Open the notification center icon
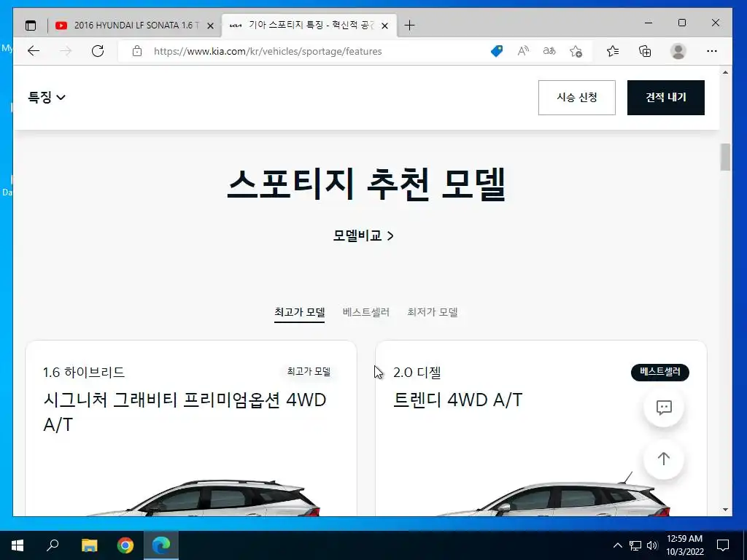Viewport: 747px width, 560px height. (x=723, y=545)
